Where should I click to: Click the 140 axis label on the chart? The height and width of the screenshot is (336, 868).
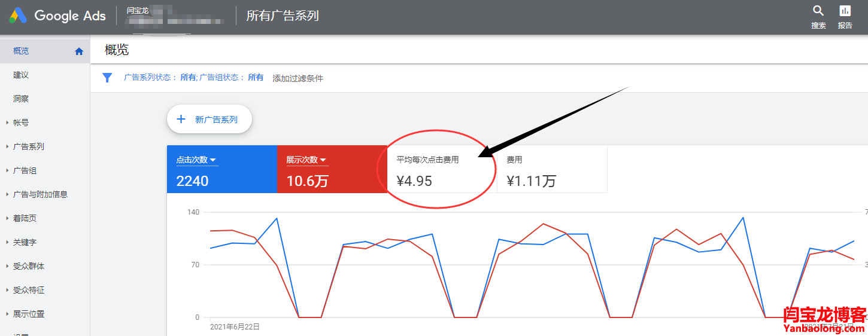(x=193, y=212)
